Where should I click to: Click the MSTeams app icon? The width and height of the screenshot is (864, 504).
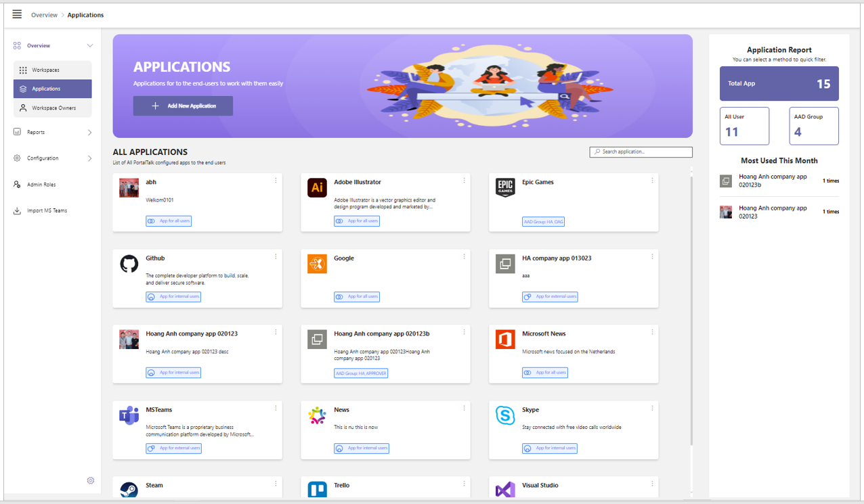click(x=129, y=415)
